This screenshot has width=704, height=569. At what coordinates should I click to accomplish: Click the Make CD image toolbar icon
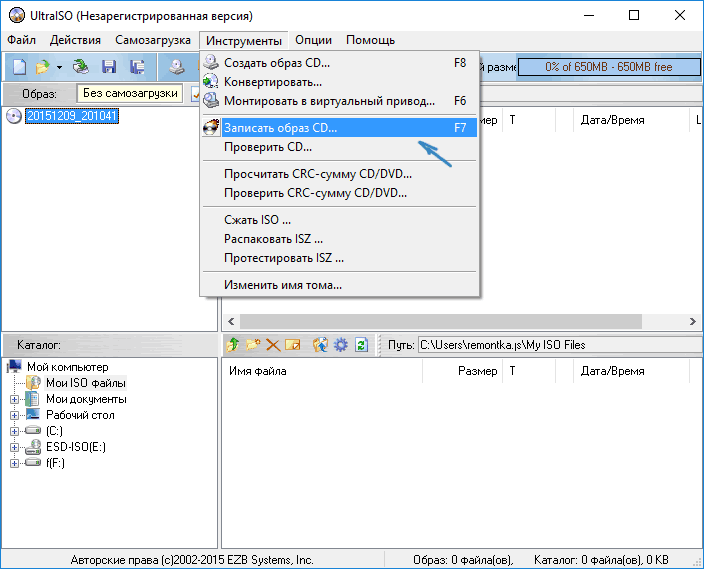[177, 67]
